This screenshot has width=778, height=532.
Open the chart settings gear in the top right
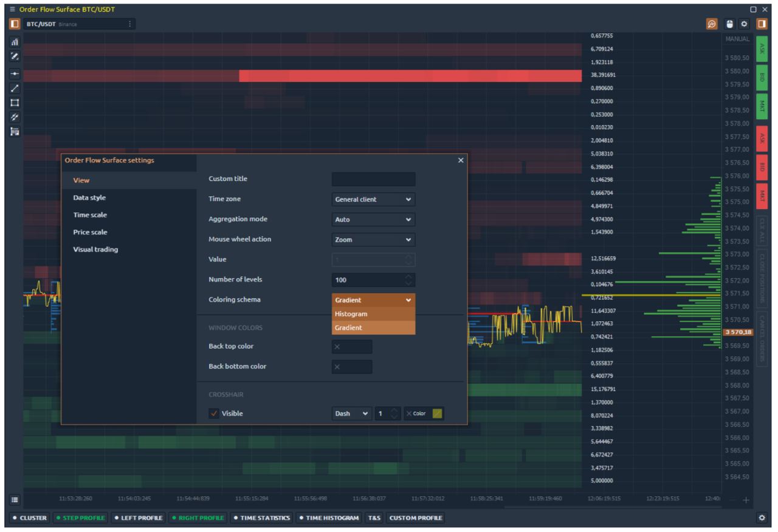pyautogui.click(x=743, y=24)
